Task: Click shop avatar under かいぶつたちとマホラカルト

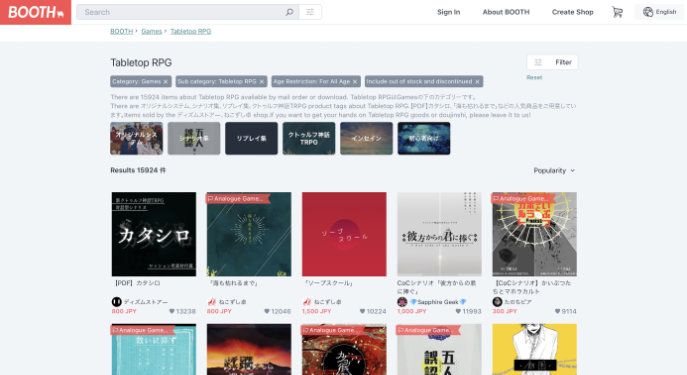Action: 497,302
